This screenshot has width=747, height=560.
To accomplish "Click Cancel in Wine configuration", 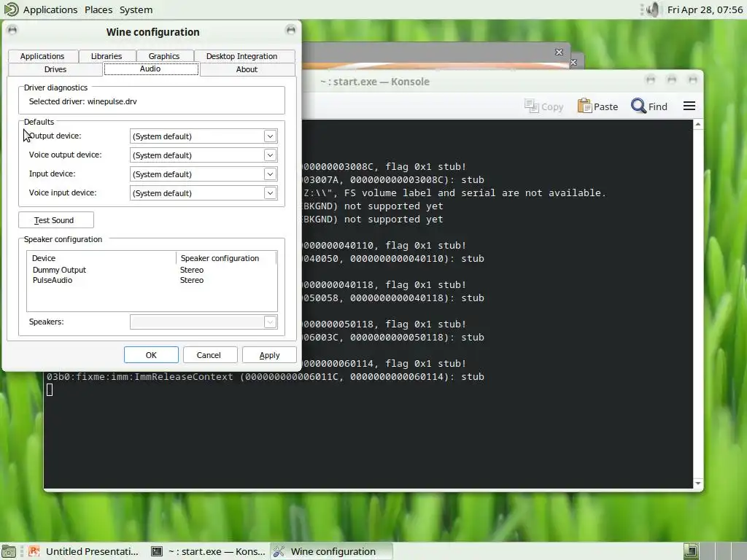I will tap(209, 355).
